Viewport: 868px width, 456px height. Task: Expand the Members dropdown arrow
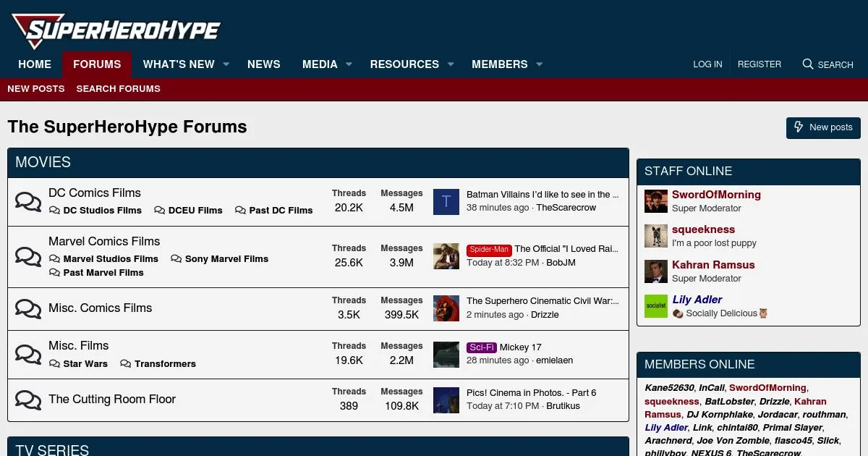pyautogui.click(x=539, y=64)
